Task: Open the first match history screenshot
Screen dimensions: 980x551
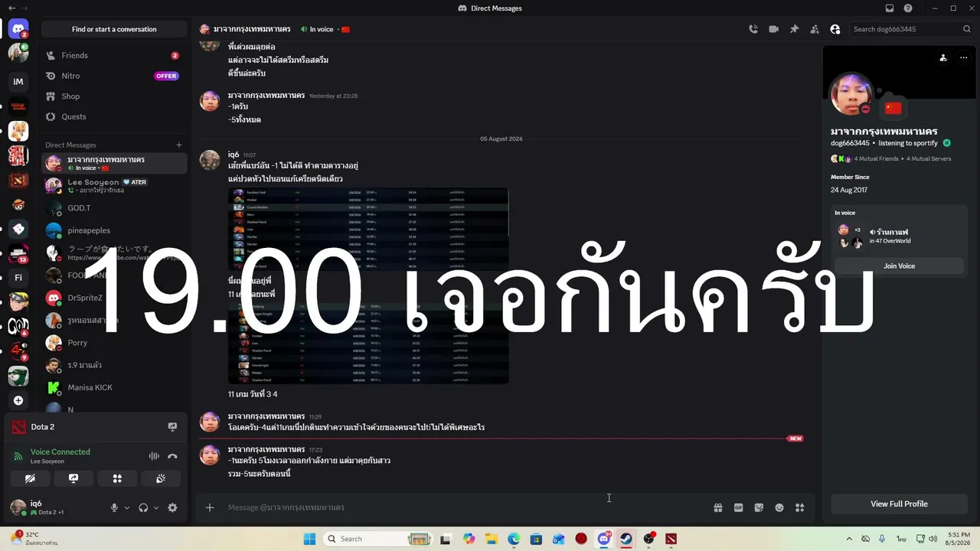Action: (x=368, y=229)
